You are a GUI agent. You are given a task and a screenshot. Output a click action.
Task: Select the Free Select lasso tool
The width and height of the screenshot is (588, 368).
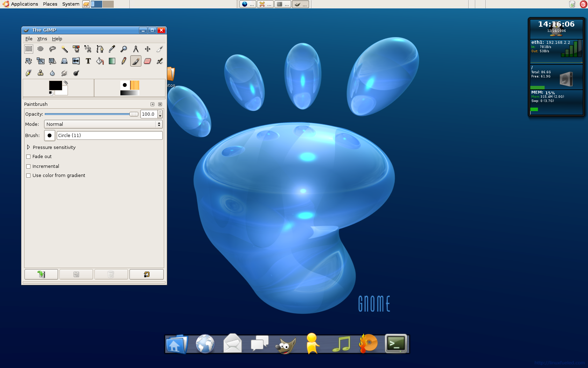(52, 49)
